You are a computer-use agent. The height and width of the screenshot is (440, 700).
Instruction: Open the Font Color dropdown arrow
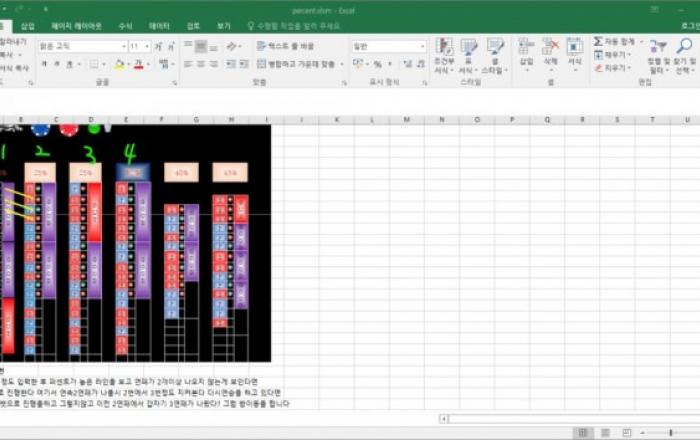point(149,65)
